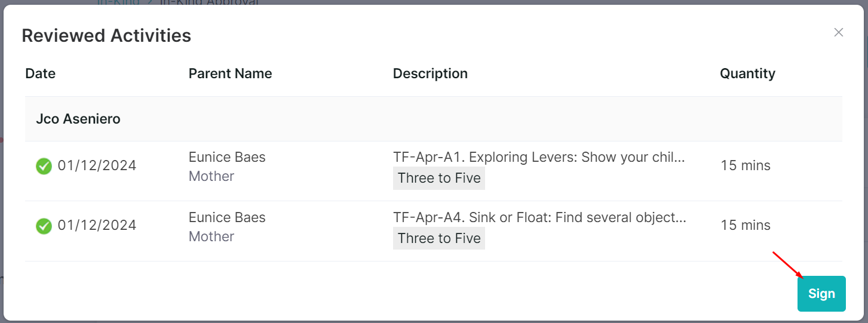Select Eunice Baes in the second activity row
Image resolution: width=868 pixels, height=323 pixels.
point(227,217)
